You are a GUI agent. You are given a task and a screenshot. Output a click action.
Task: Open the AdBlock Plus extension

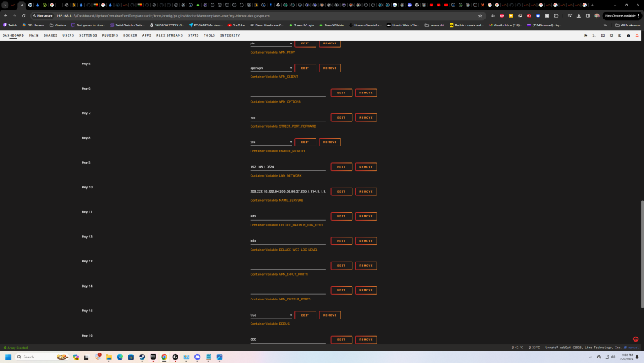click(x=502, y=16)
